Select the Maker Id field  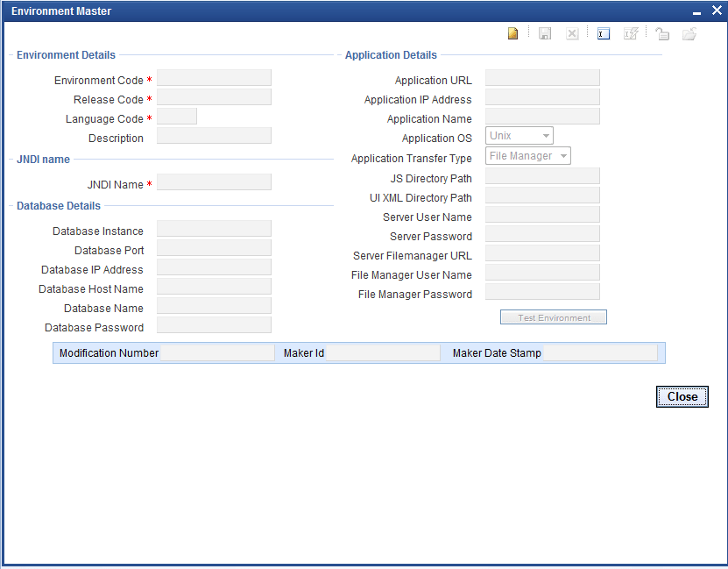383,353
